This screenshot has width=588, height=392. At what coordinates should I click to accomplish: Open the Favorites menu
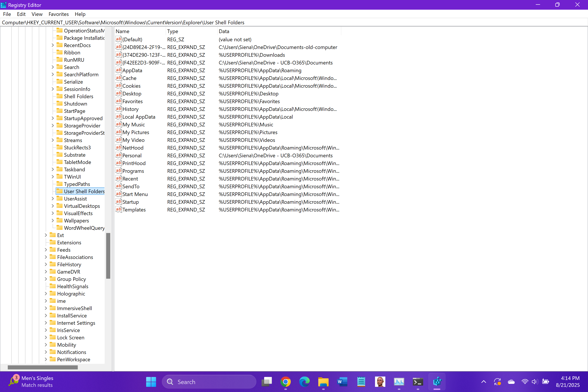tap(58, 14)
